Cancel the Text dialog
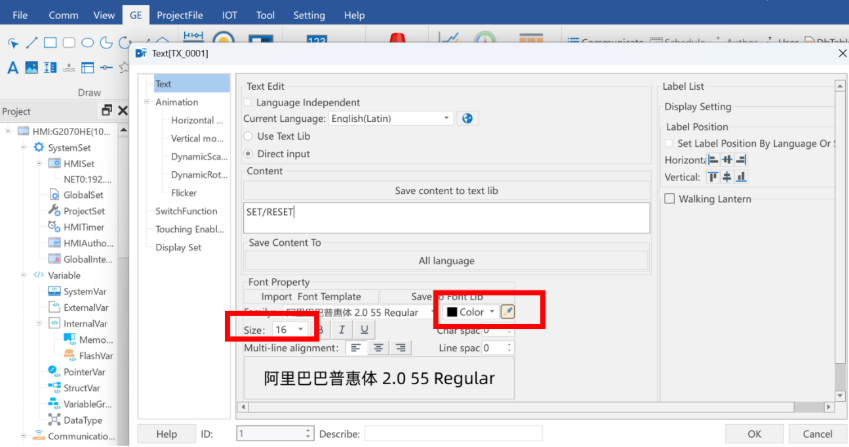849x447 pixels. click(817, 434)
